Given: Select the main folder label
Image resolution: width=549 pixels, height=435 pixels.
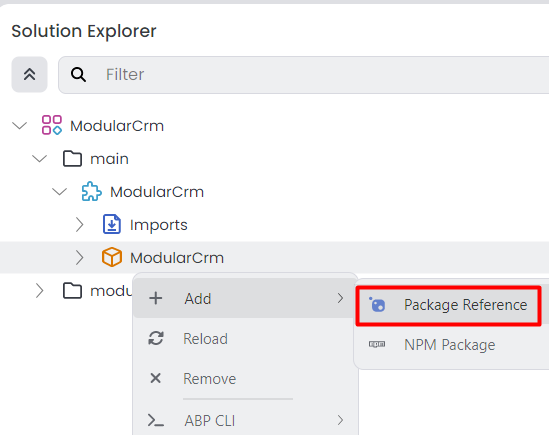Looking at the screenshot, I should pos(109,159).
